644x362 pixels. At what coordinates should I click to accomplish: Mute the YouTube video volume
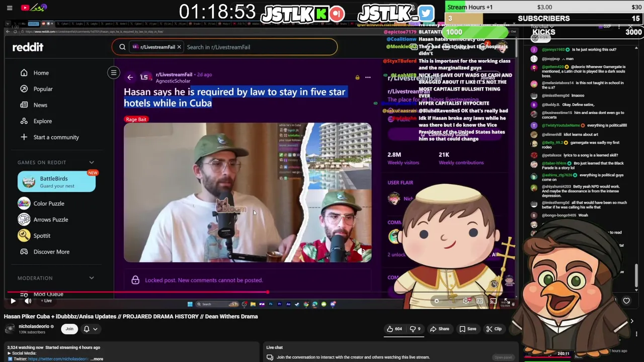28,301
